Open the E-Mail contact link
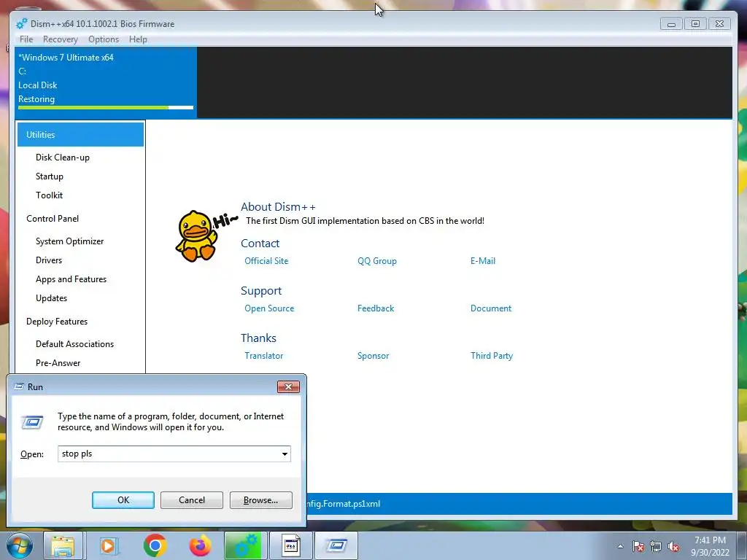The height and width of the screenshot is (560, 747). pos(483,261)
